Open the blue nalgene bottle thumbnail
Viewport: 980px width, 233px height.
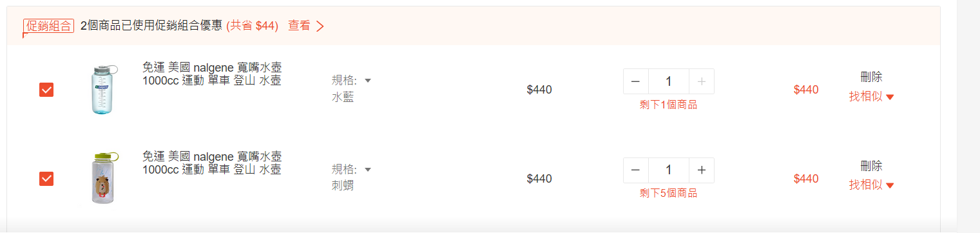pyautogui.click(x=104, y=89)
